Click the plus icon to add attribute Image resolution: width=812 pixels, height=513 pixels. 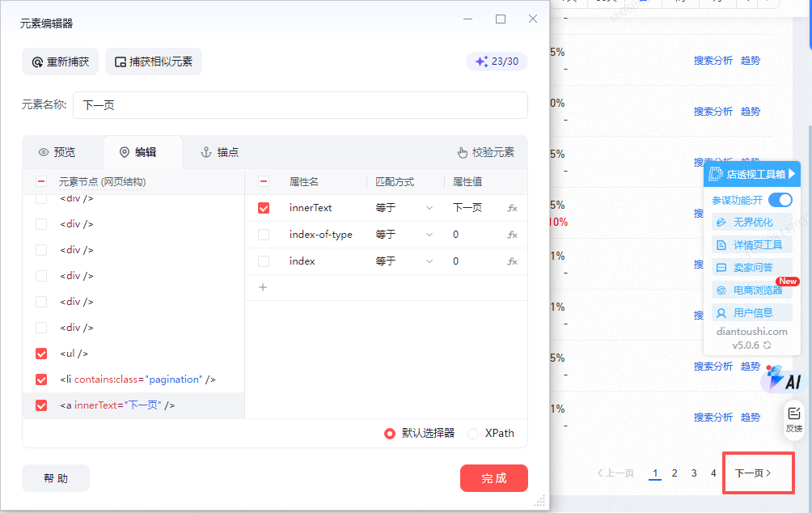click(263, 287)
